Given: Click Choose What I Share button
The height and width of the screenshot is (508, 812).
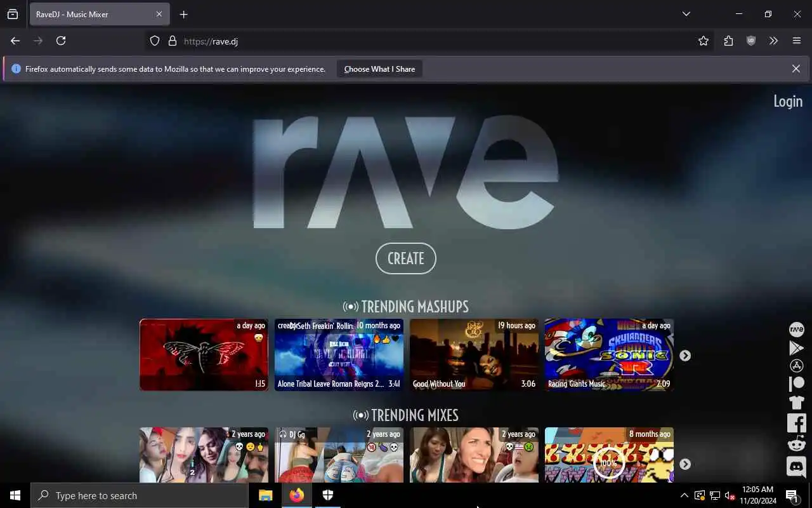Looking at the screenshot, I should [x=379, y=69].
